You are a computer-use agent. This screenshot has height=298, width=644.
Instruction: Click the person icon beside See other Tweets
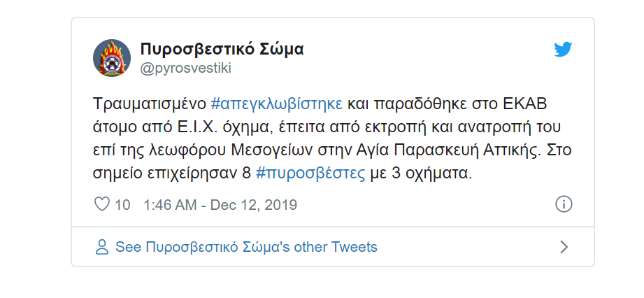(102, 247)
